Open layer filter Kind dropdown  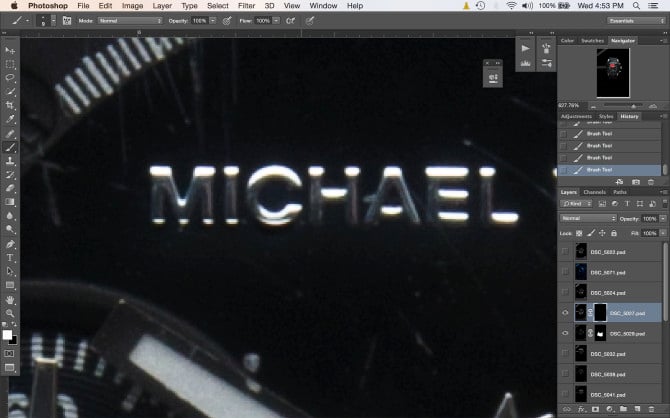coord(575,204)
